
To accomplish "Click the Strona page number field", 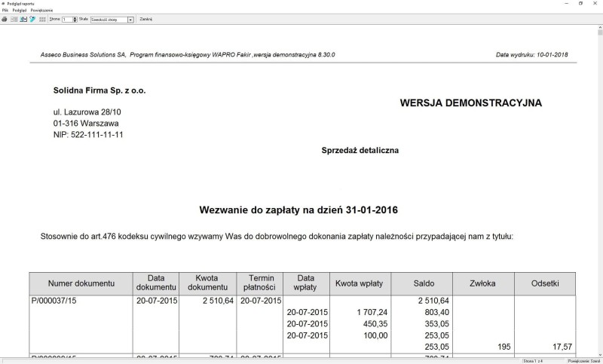I will click(66, 19).
